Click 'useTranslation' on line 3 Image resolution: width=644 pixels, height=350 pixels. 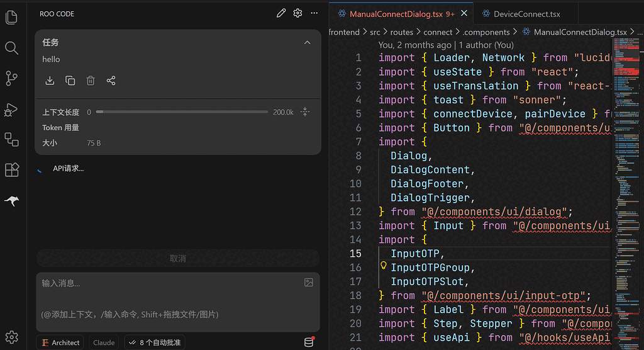click(x=475, y=86)
